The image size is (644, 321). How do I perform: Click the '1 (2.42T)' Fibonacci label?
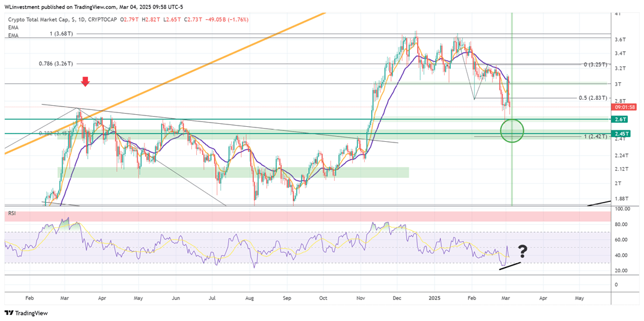(595, 136)
